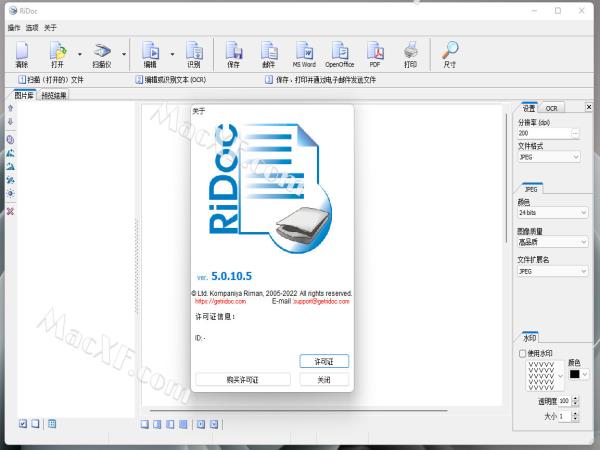Click the 分辨率 dpi input field showing 200
The image size is (600, 450).
click(544, 133)
